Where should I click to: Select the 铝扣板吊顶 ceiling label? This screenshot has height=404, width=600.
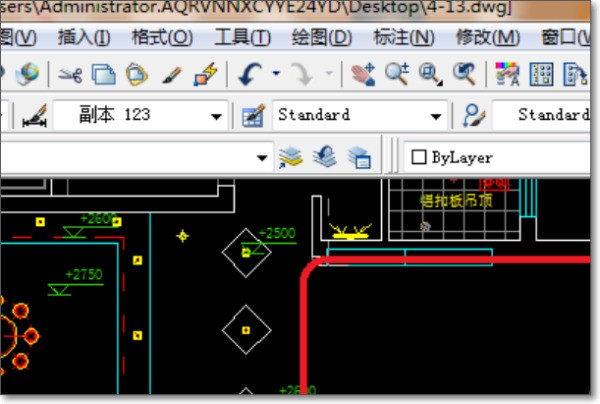456,200
